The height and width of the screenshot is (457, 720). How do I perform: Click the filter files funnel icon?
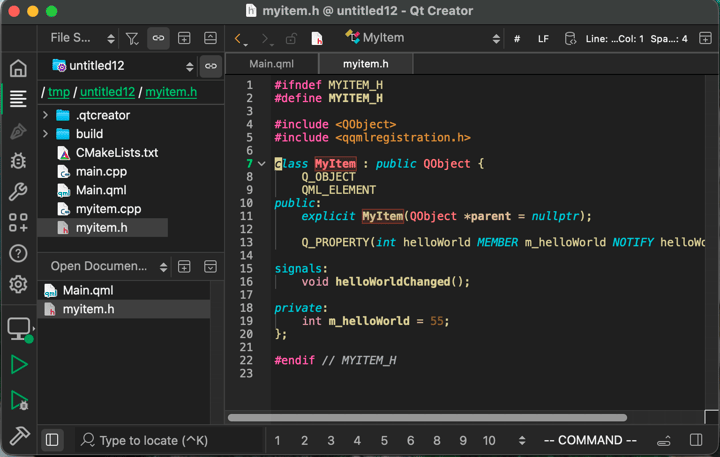click(132, 38)
